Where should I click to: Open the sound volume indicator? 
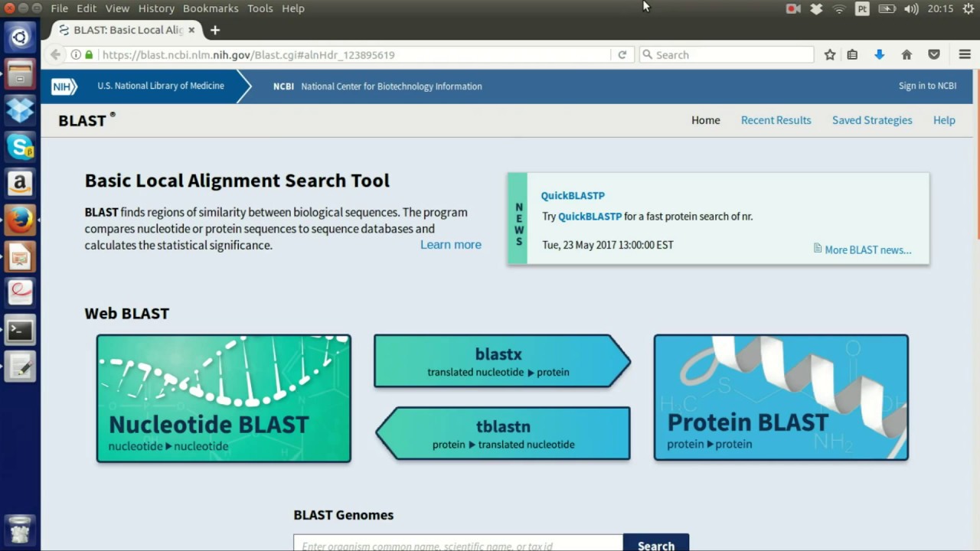point(911,9)
